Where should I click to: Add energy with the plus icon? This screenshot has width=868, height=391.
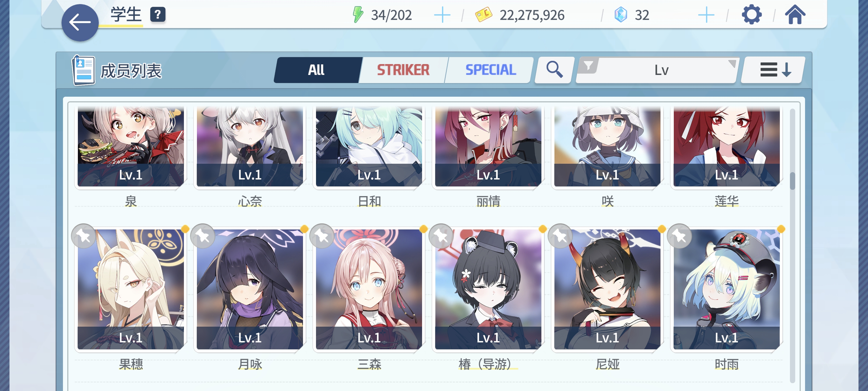[x=442, y=15]
